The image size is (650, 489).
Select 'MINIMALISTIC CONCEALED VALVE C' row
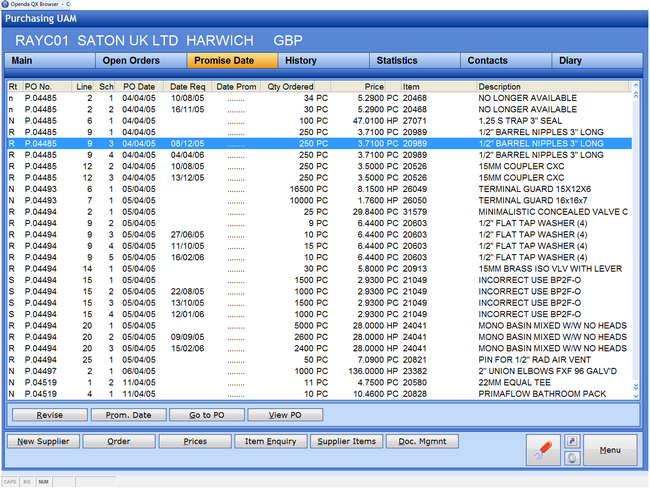tap(320, 212)
